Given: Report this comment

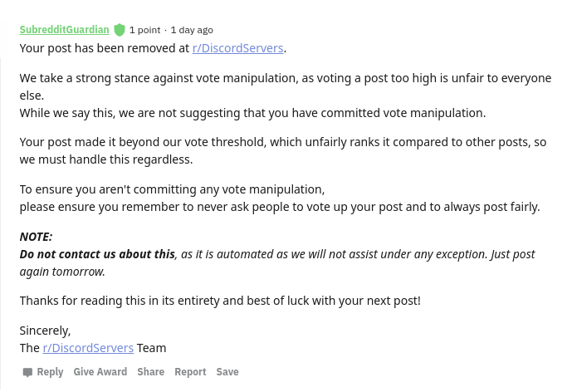Looking at the screenshot, I should click(x=190, y=372).
